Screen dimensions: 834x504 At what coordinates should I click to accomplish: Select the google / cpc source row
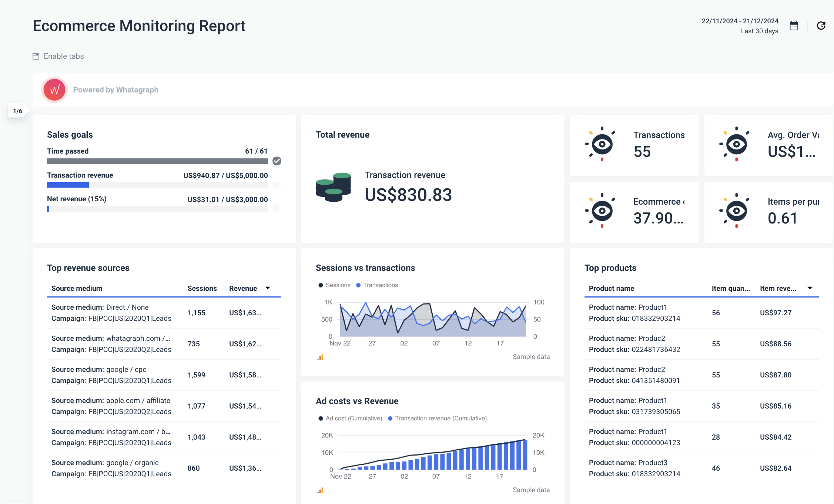click(x=164, y=375)
